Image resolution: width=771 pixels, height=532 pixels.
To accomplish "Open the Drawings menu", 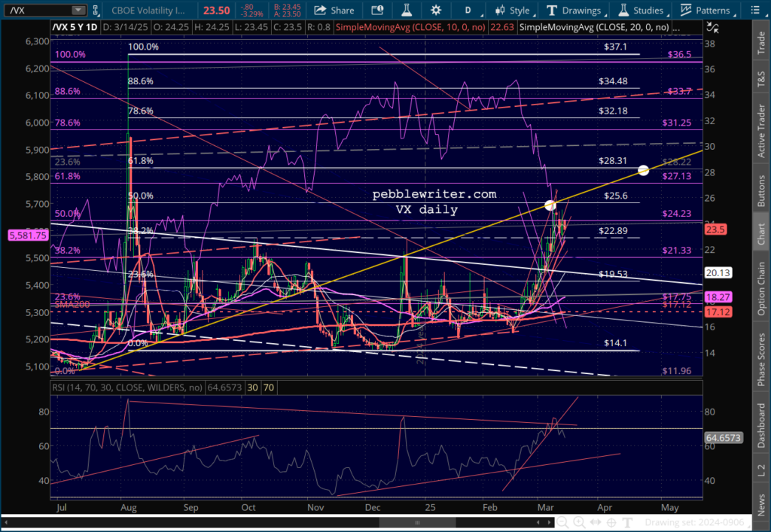I will tap(574, 11).
